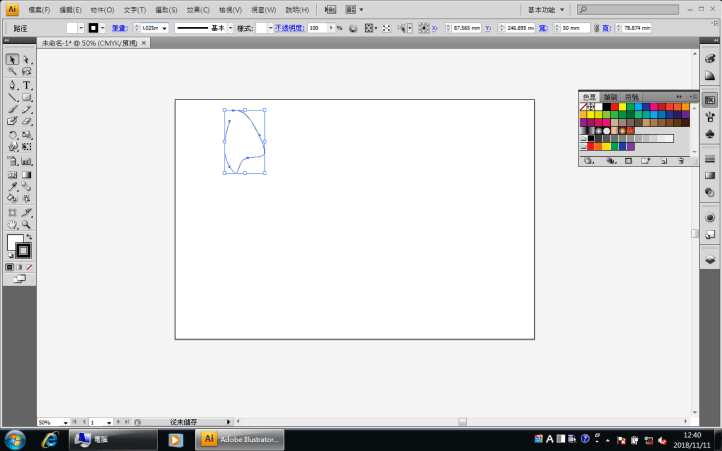This screenshot has height=451, width=722.
Task: Click the 不透明度 link in control bar
Action: [x=290, y=28]
